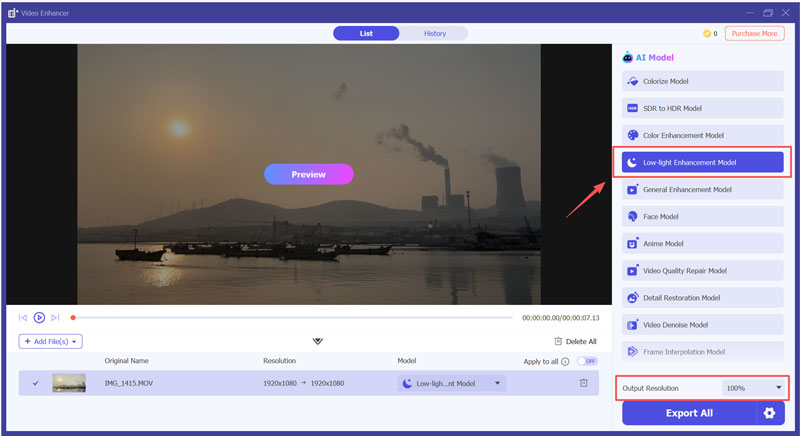Click the time display 00:00:00.00/00:00:07.13
This screenshot has height=436, width=800.
(x=560, y=318)
